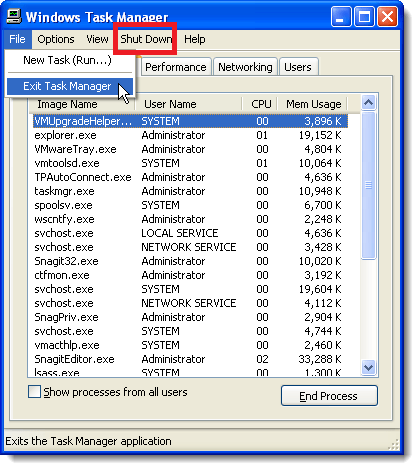Click the Task Manager title bar icon
This screenshot has width=419, height=470.
pyautogui.click(x=14, y=16)
